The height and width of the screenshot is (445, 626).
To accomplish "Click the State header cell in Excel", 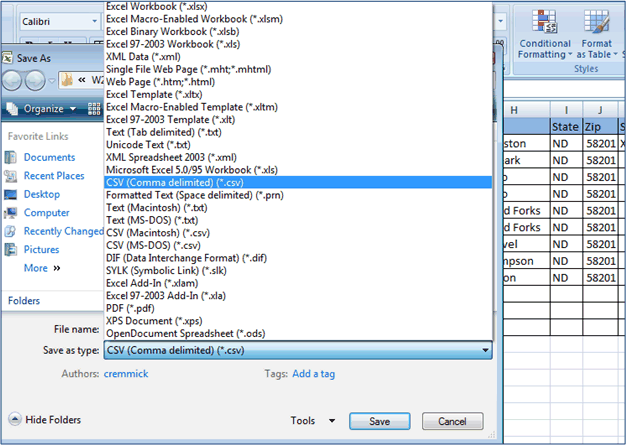I will pos(566,127).
